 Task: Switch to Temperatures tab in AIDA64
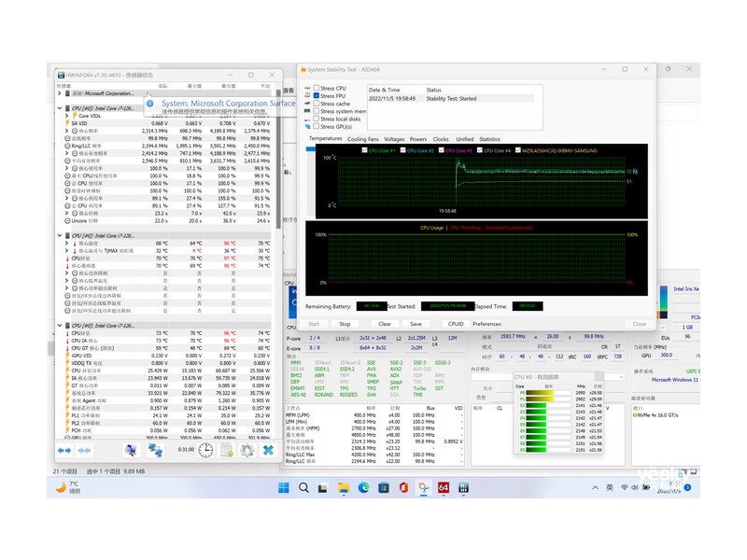click(x=325, y=138)
